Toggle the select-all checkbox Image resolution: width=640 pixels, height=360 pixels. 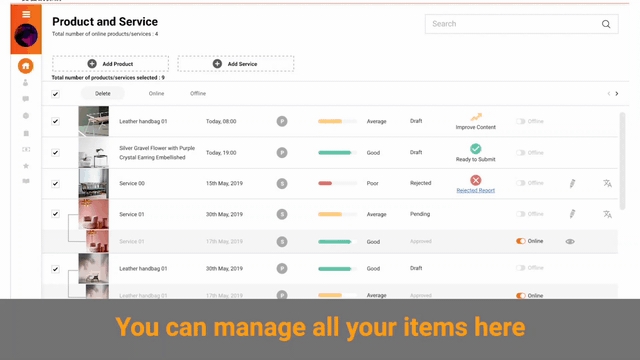pos(56,94)
